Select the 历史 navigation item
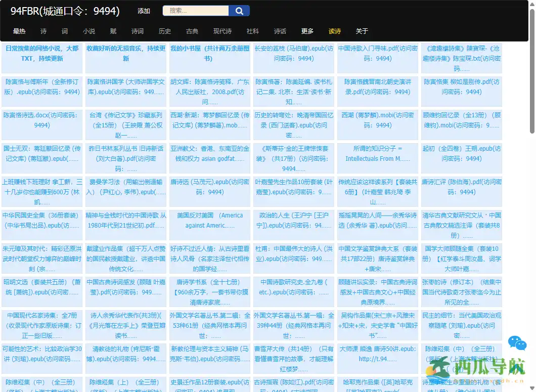This screenshot has height=392, width=536. tap(164, 31)
